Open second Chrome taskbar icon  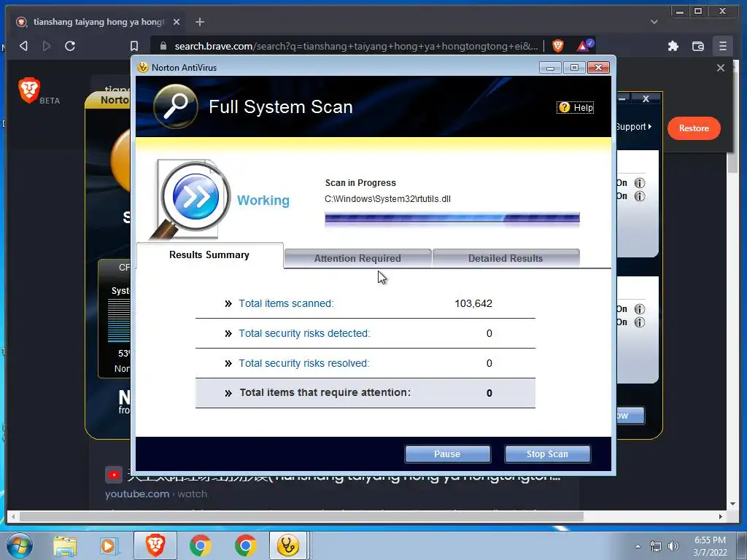(x=245, y=545)
